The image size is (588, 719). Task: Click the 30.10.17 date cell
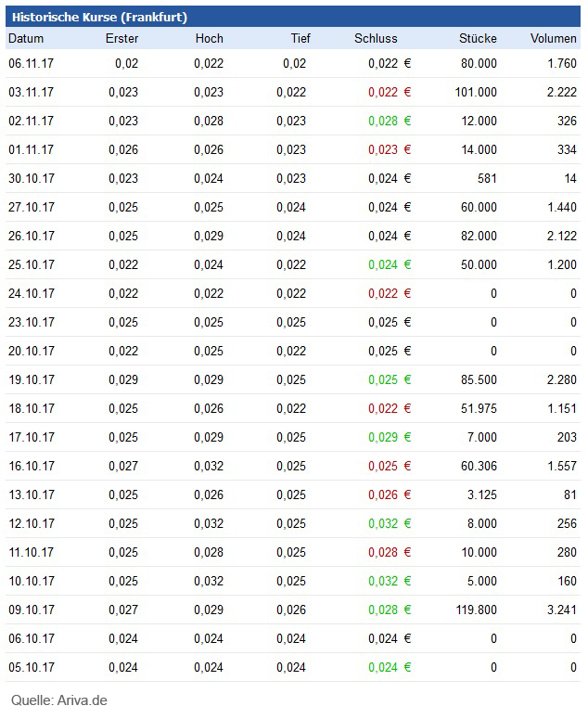[31, 178]
